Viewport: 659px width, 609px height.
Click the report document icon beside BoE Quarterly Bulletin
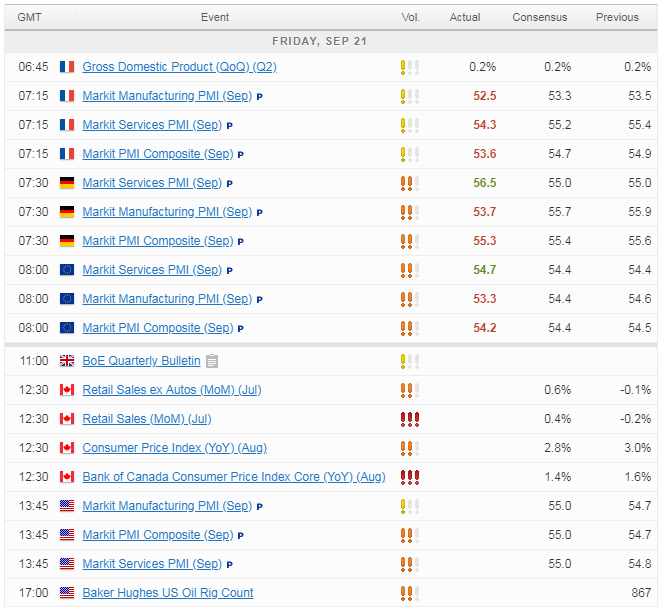point(212,361)
